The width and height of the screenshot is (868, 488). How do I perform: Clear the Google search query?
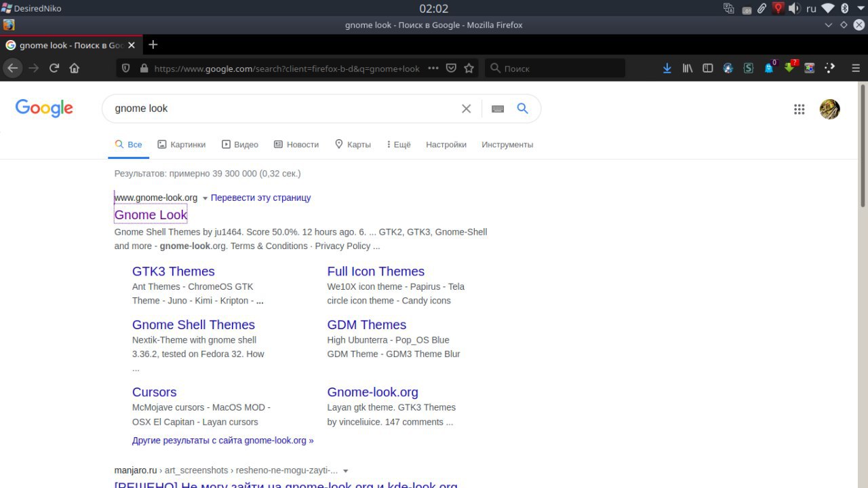466,109
